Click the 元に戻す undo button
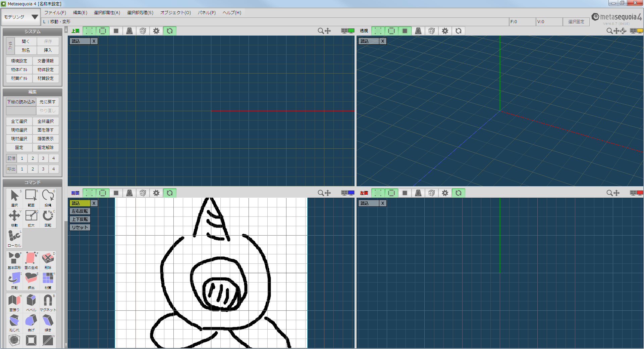The image size is (644, 349). point(48,102)
